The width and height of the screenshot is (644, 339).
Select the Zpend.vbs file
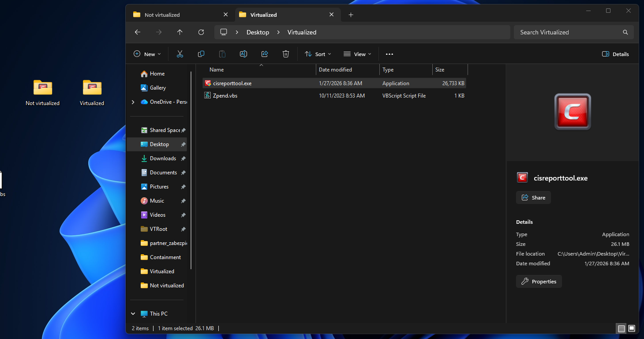[x=225, y=96]
